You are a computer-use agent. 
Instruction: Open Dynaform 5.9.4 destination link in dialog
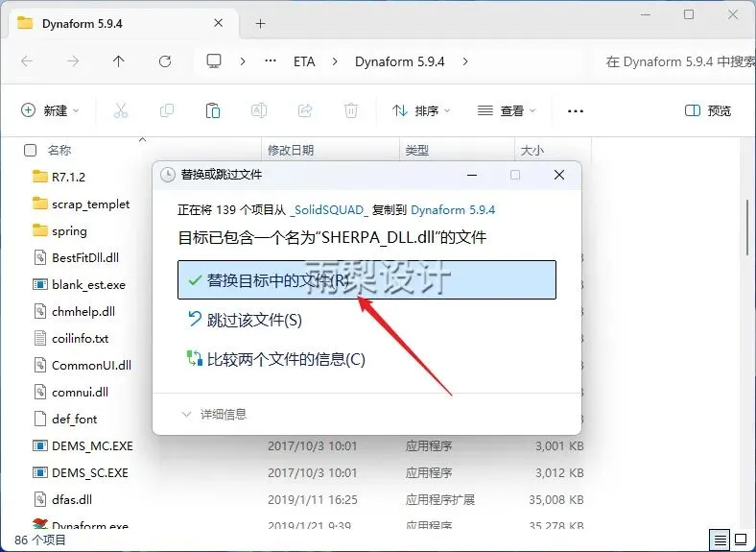[x=453, y=210]
